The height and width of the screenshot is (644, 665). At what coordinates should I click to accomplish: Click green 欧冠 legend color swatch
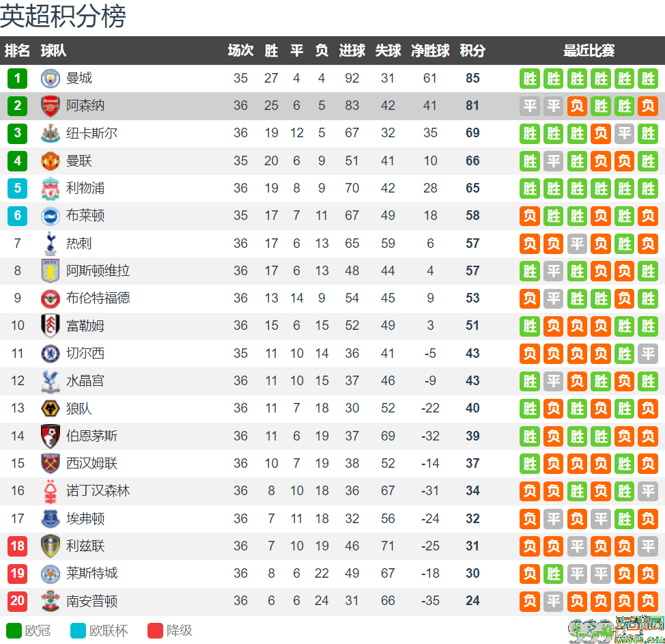tap(14, 630)
